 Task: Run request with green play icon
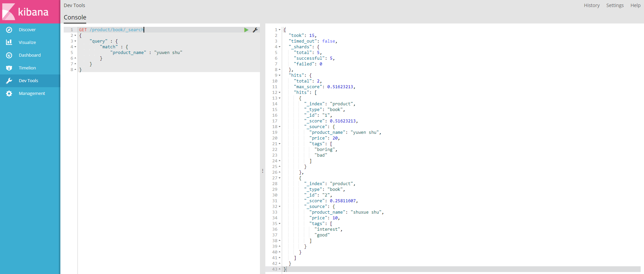[x=247, y=30]
